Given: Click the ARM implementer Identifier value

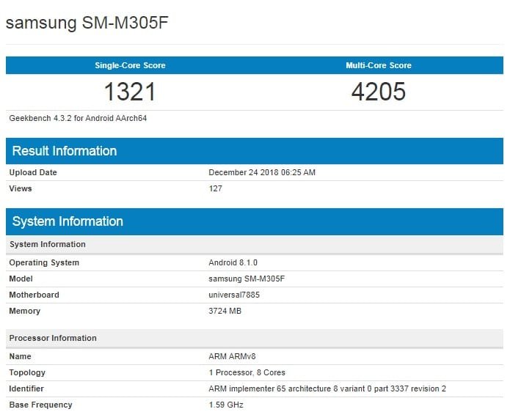Looking at the screenshot, I should [327, 388].
